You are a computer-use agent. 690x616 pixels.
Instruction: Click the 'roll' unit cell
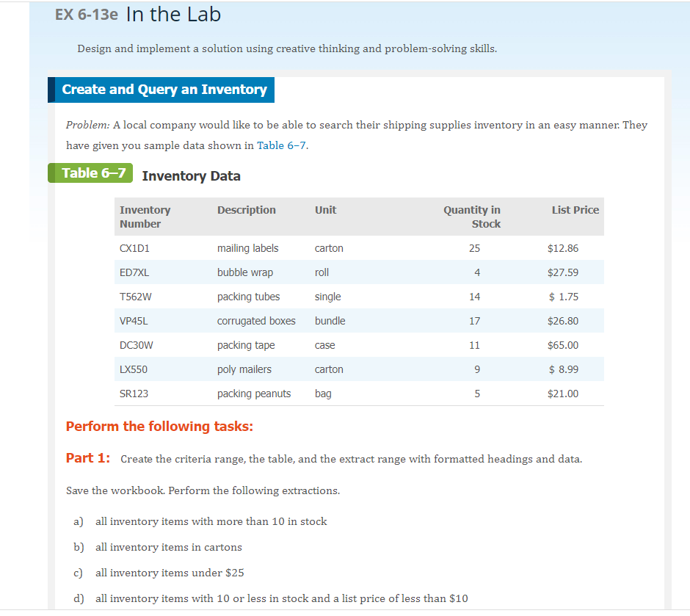[322, 272]
